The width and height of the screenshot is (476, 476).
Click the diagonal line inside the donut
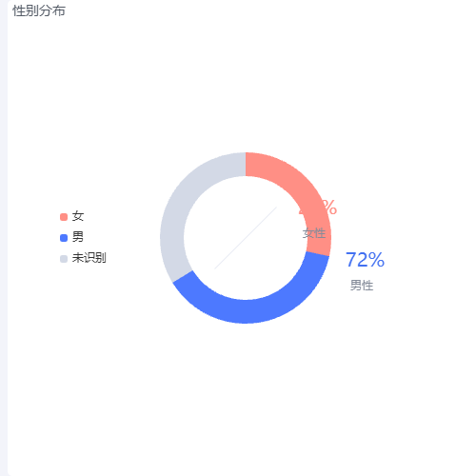point(246,238)
